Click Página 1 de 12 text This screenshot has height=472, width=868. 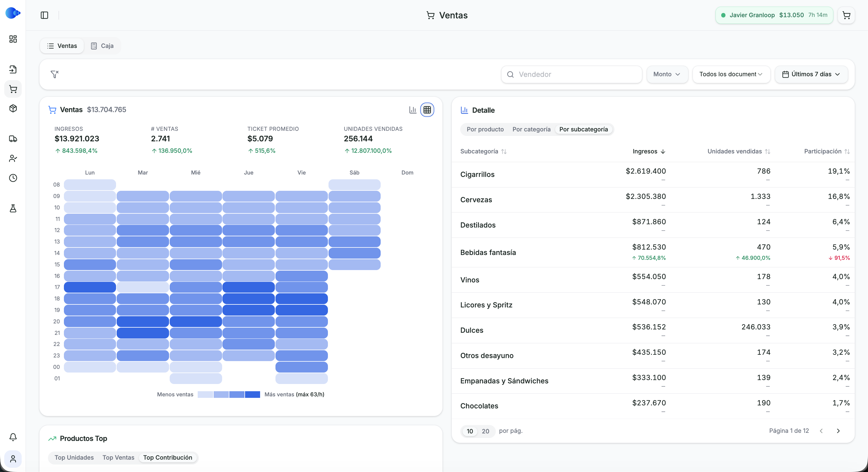coord(789,431)
